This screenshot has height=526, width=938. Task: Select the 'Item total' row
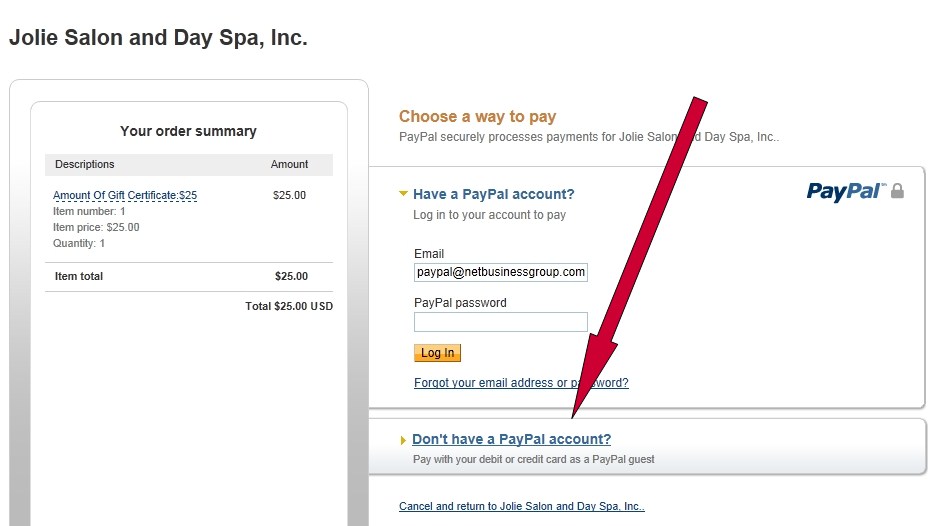pyautogui.click(x=189, y=276)
